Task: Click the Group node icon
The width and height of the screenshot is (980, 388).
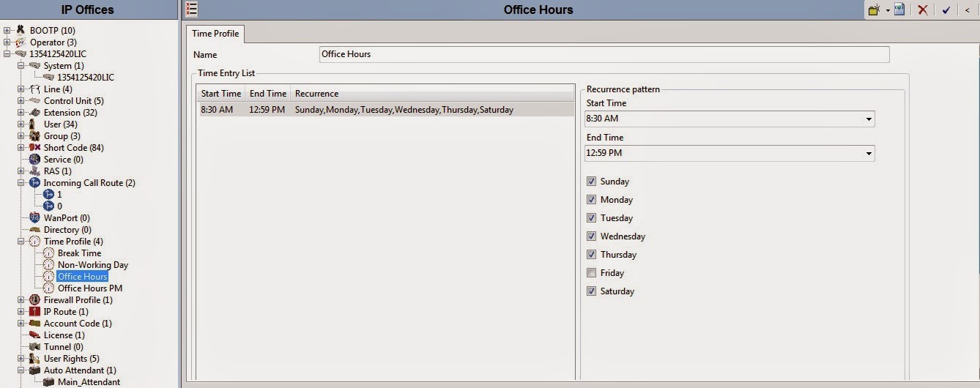Action: pos(34,135)
